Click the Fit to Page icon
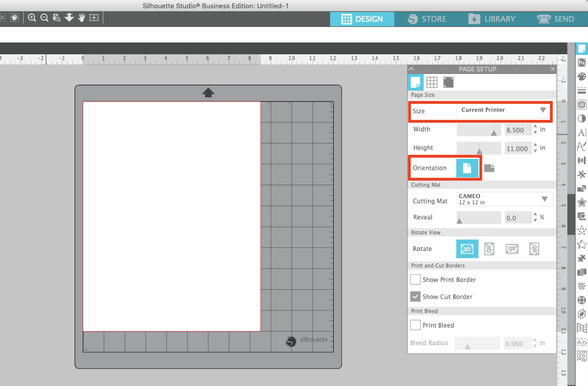588x386 pixels. (x=94, y=18)
